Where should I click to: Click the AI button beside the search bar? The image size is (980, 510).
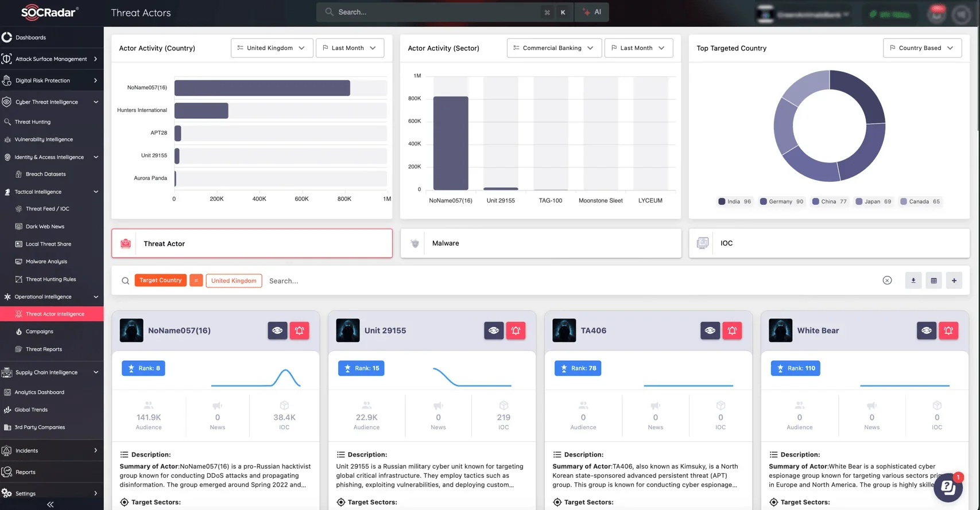(592, 12)
